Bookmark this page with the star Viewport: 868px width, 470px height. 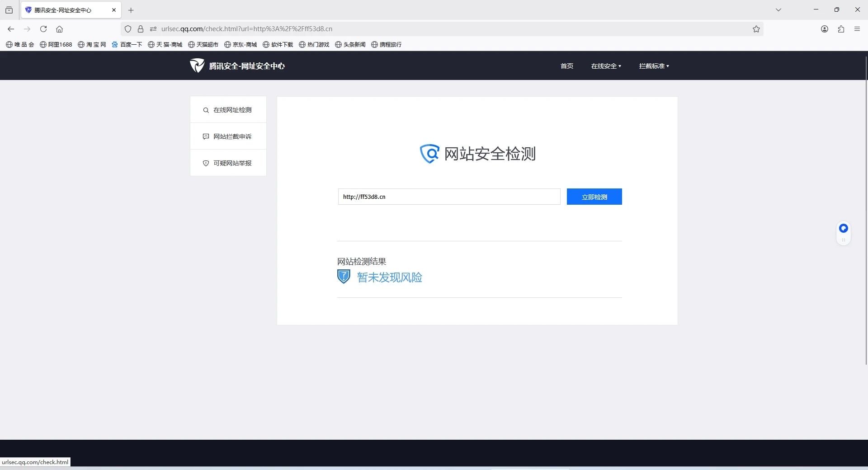point(756,29)
